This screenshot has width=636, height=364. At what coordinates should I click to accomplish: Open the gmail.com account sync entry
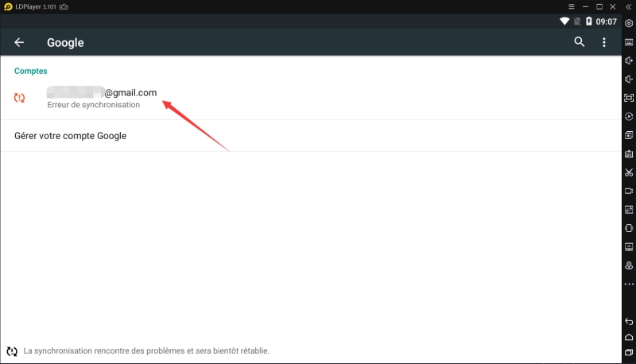point(102,98)
